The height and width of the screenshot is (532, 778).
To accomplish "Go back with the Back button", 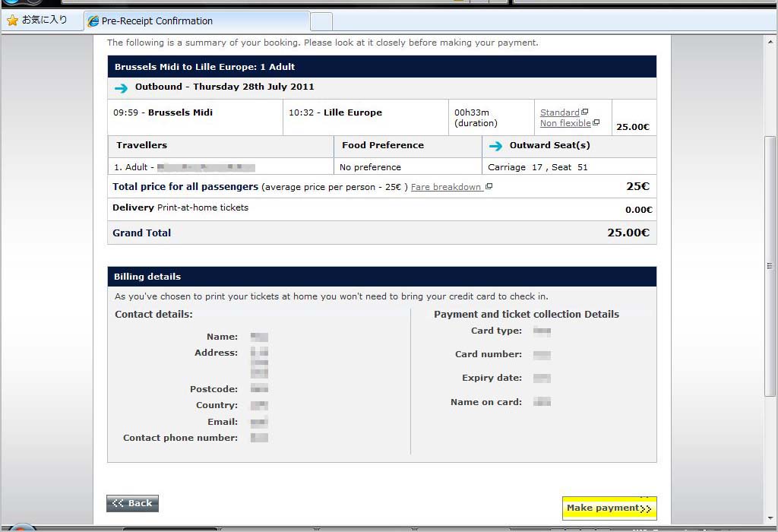I will tap(132, 503).
